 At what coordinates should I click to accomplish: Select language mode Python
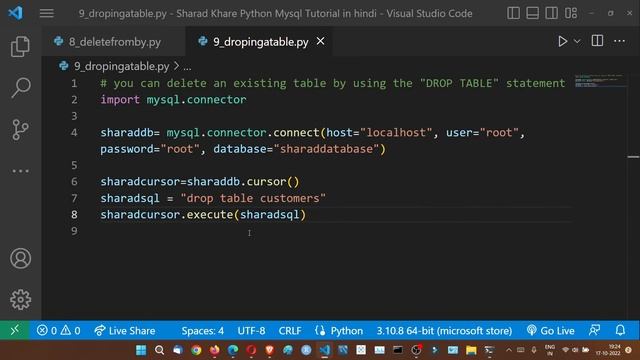[x=339, y=330]
